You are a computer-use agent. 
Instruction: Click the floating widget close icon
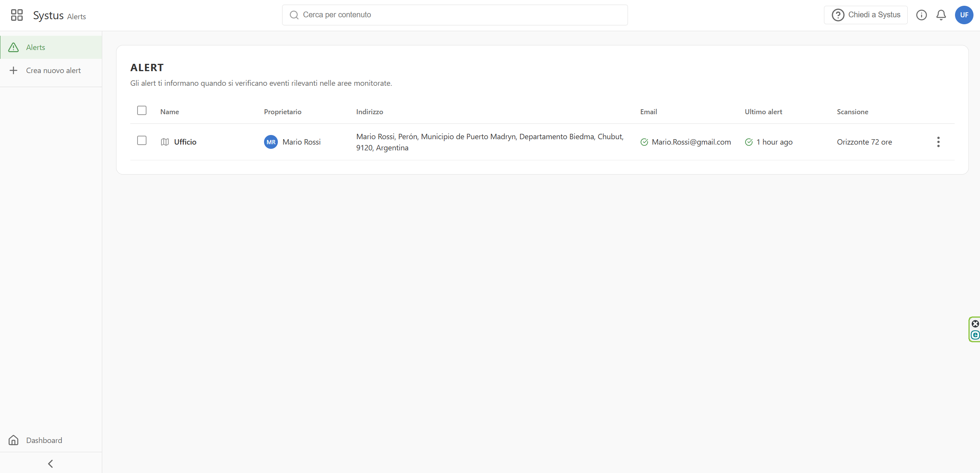click(975, 324)
